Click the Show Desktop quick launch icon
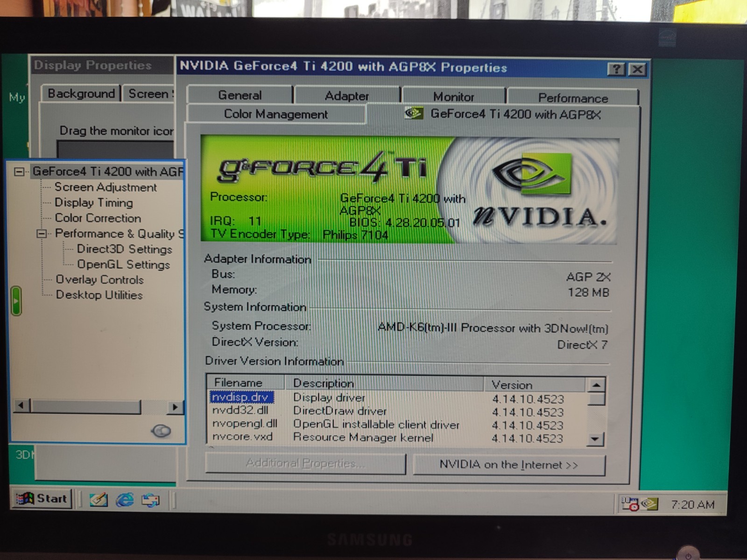The height and width of the screenshot is (560, 747). 99,500
